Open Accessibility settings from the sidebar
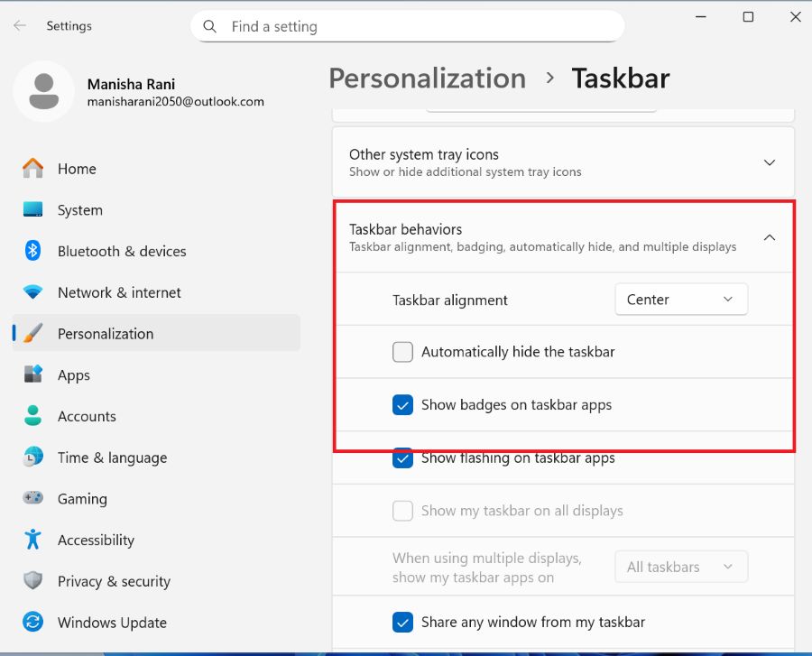Screen dimensions: 812x656 point(96,540)
